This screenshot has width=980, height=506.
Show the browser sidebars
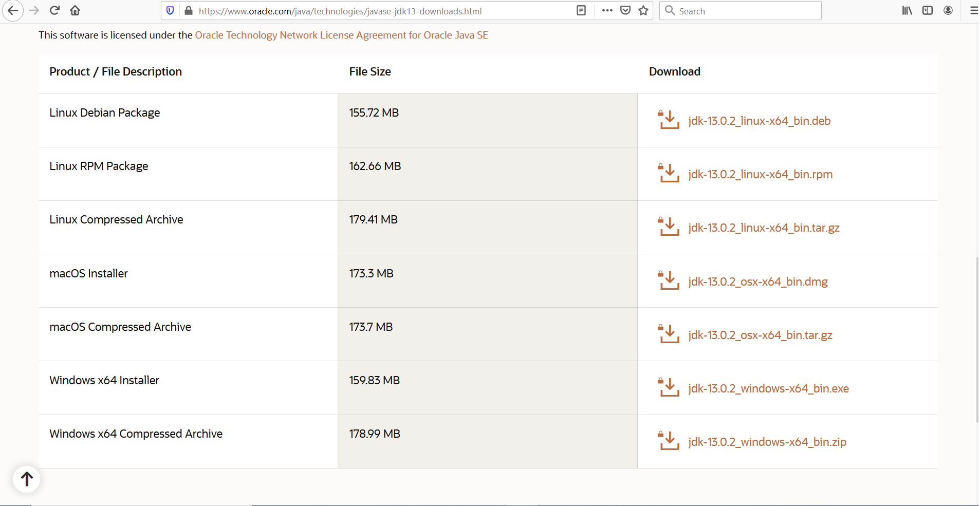pos(928,11)
